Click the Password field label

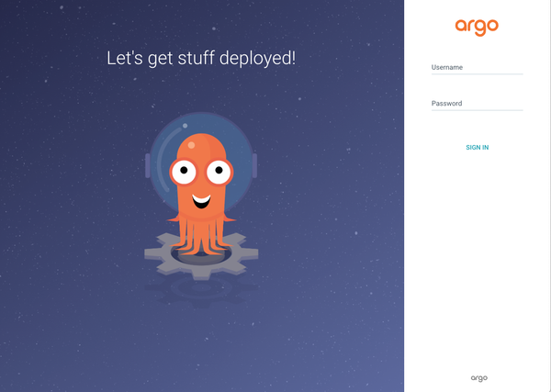click(446, 104)
